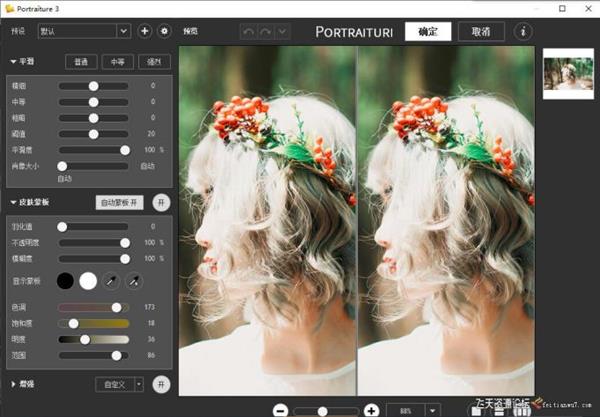Click the undo arrow icon
Viewport: 600px width, 417px height.
click(x=249, y=32)
